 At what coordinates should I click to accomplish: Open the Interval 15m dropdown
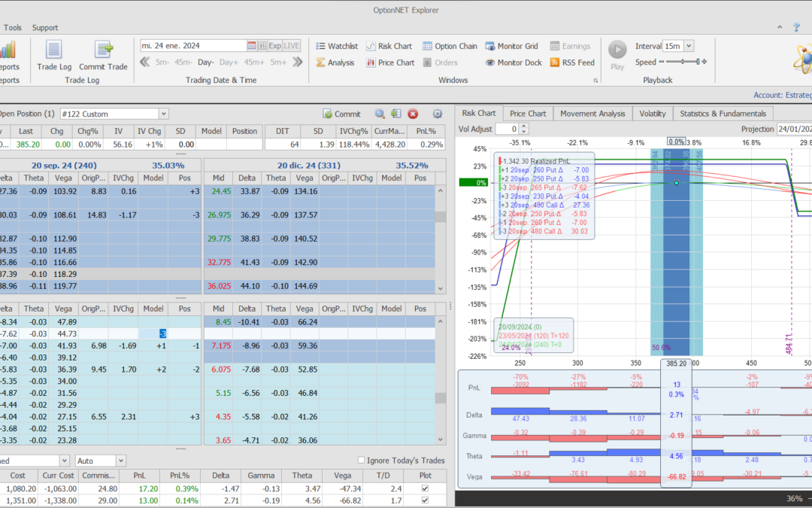(x=689, y=46)
